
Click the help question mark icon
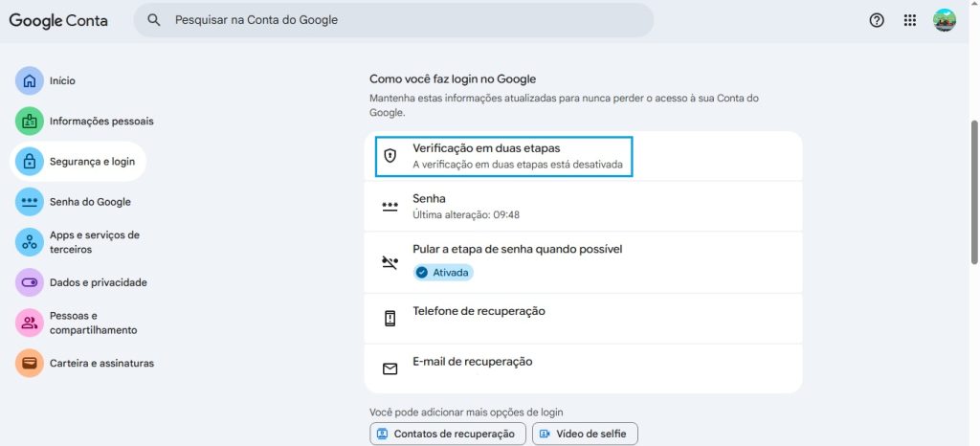[x=877, y=20]
